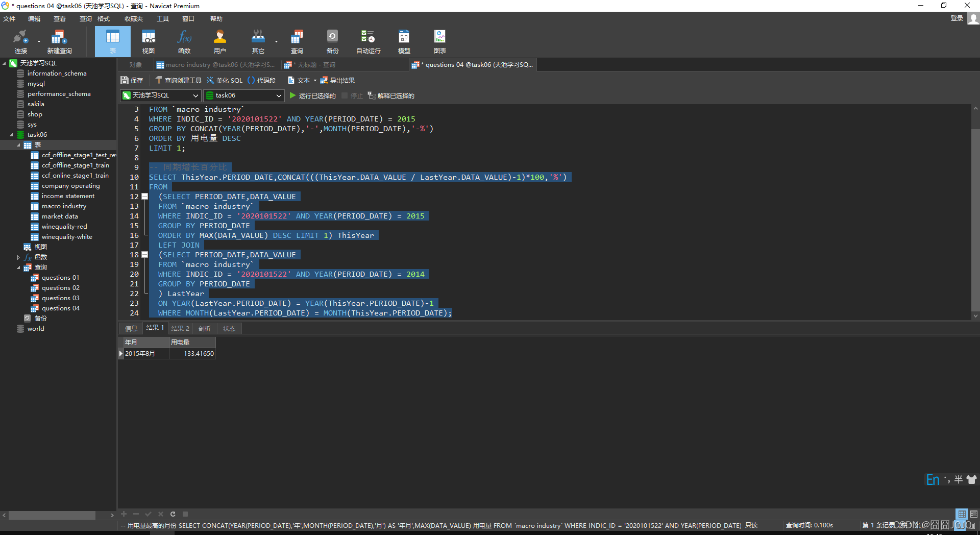Expand the 函数 (Functions) tree node
The height and width of the screenshot is (535, 980).
point(18,257)
